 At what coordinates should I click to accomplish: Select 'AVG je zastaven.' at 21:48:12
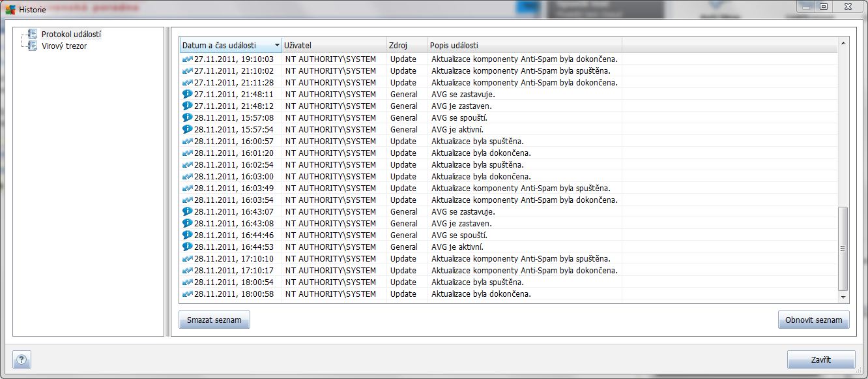click(461, 106)
